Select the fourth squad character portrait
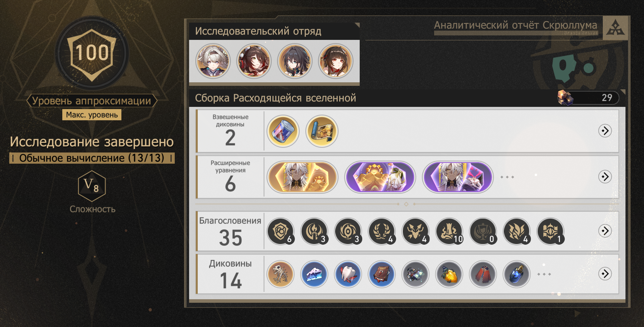This screenshot has width=644, height=327. [x=336, y=61]
